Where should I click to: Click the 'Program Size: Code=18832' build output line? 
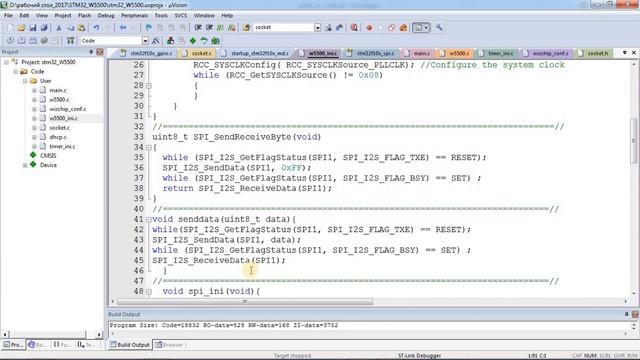tap(224, 326)
